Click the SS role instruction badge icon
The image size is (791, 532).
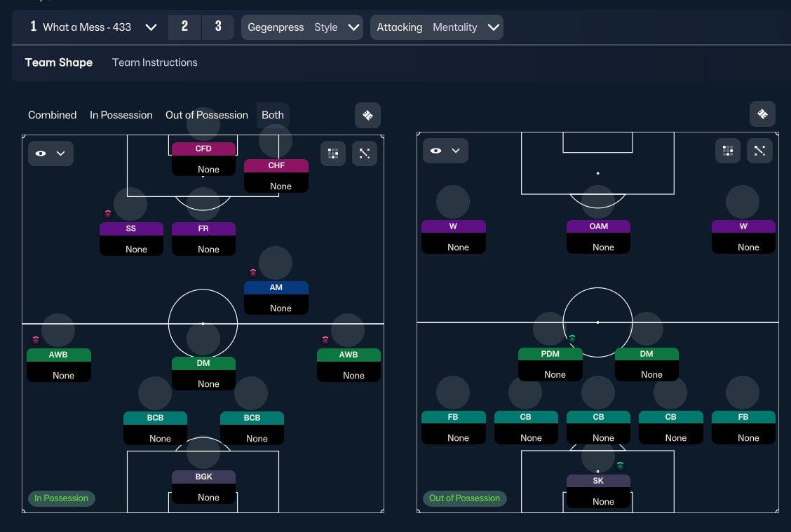point(108,214)
